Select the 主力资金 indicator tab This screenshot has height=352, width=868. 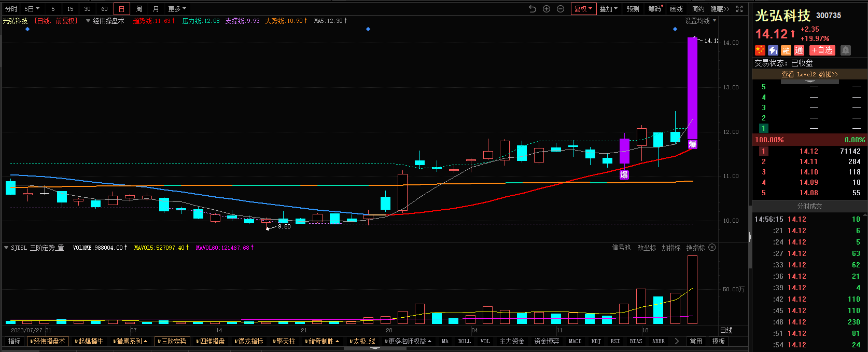click(x=512, y=341)
